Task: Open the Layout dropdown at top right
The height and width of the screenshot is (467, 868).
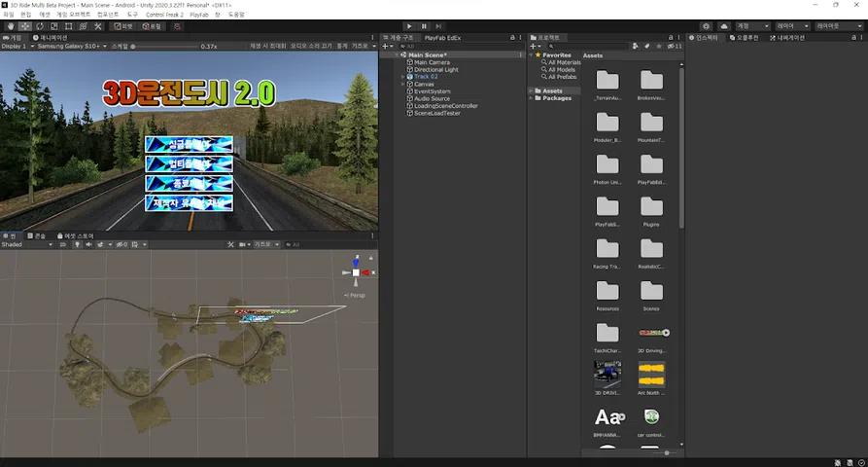Action: (x=840, y=26)
